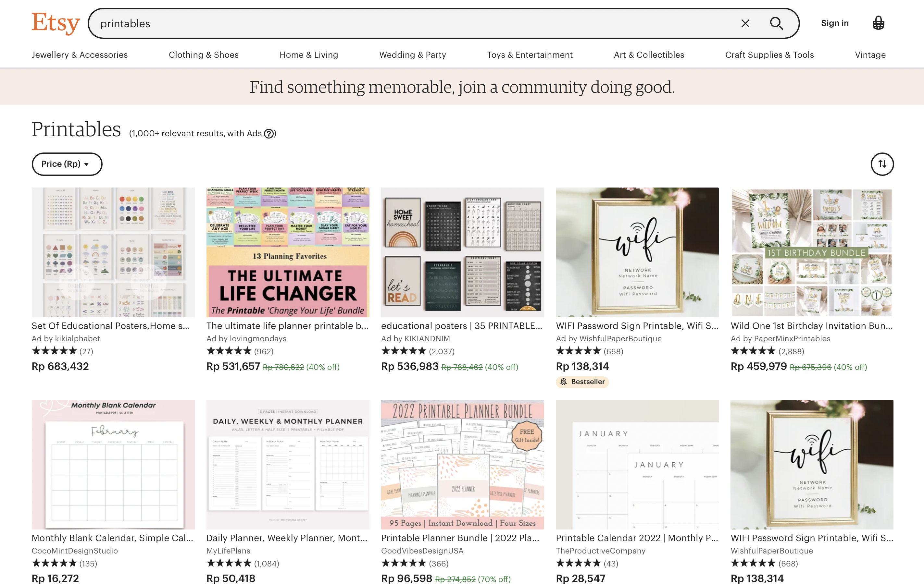
Task: Click 2022 Printable Planner Bundle thumbnail
Action: pos(462,464)
